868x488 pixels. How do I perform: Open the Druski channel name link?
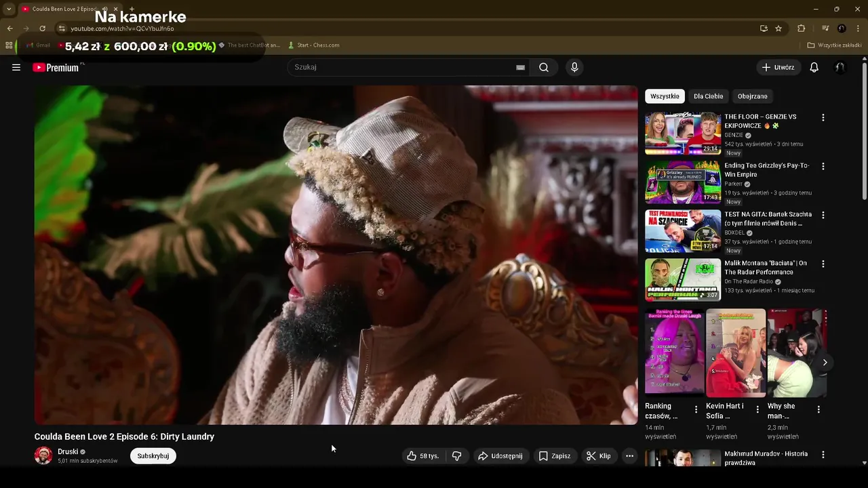click(x=68, y=452)
